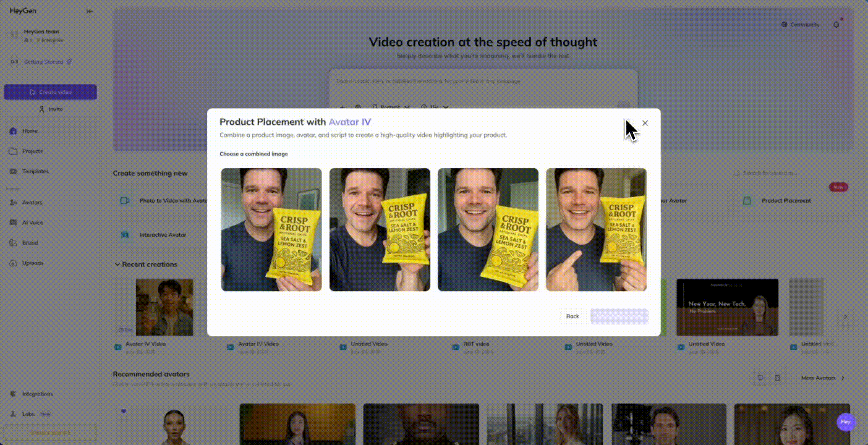Open the Hey chat assistant bubble
This screenshot has height=445, width=868.
click(845, 422)
